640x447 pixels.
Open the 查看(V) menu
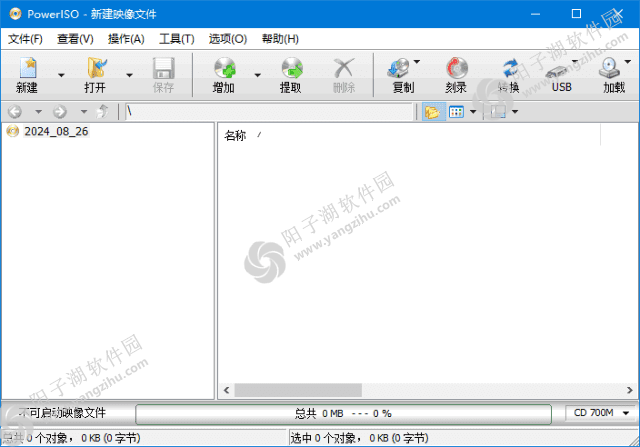76,39
